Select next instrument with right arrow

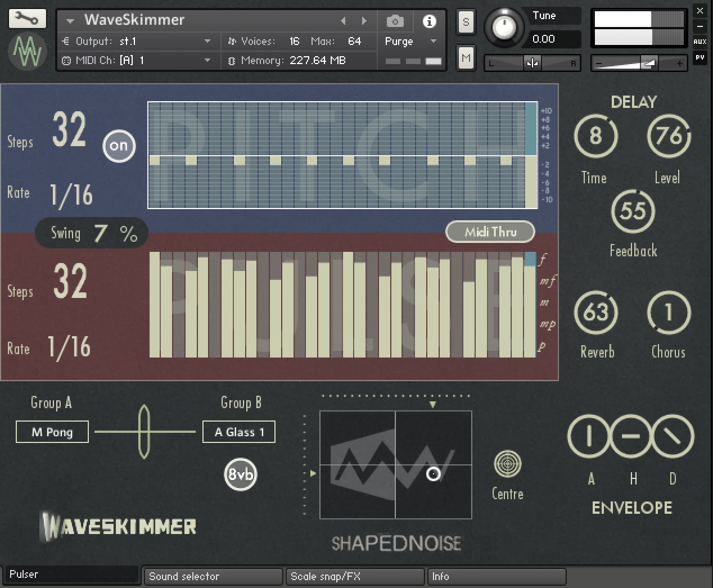click(364, 21)
